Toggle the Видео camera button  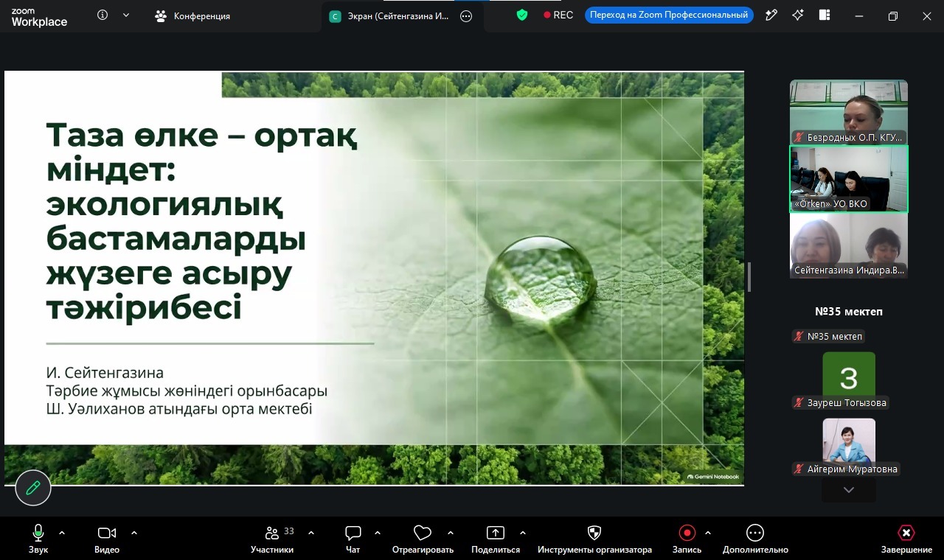107,539
